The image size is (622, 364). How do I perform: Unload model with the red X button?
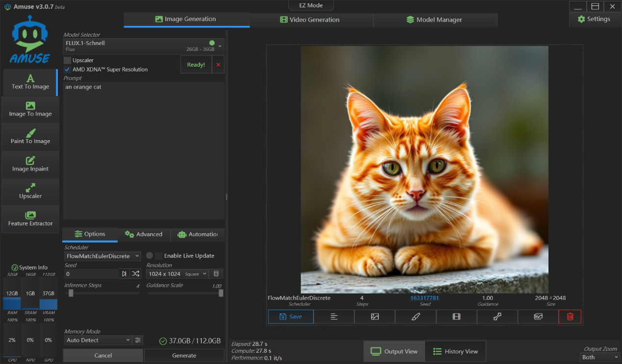point(218,65)
